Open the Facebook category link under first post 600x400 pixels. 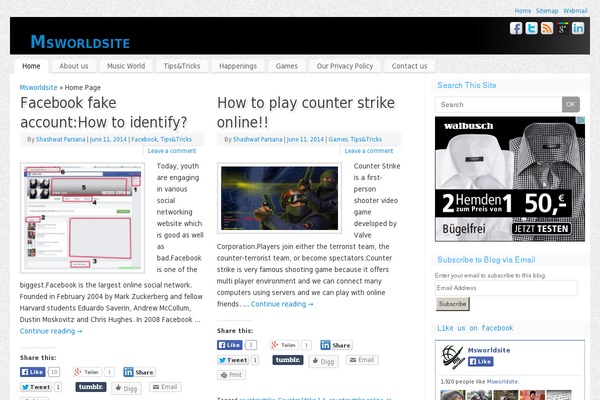coord(144,139)
